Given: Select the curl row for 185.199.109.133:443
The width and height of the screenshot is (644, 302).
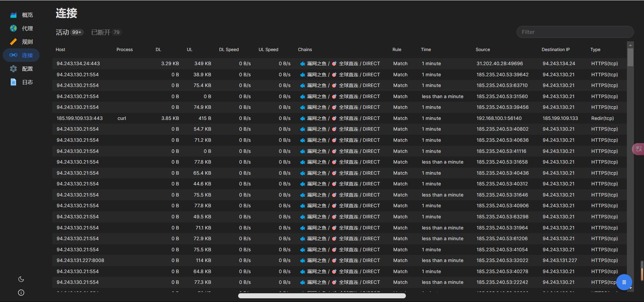Looking at the screenshot, I should coord(339,118).
